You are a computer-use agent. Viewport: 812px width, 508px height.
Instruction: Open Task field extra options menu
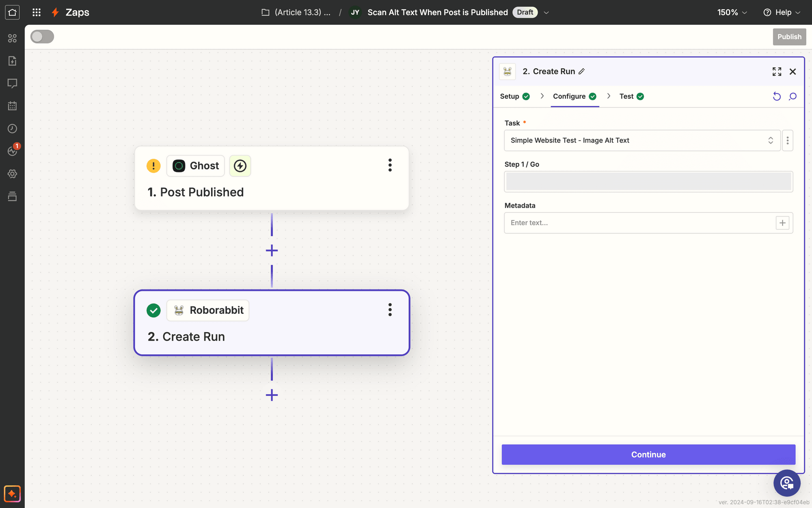tap(788, 141)
